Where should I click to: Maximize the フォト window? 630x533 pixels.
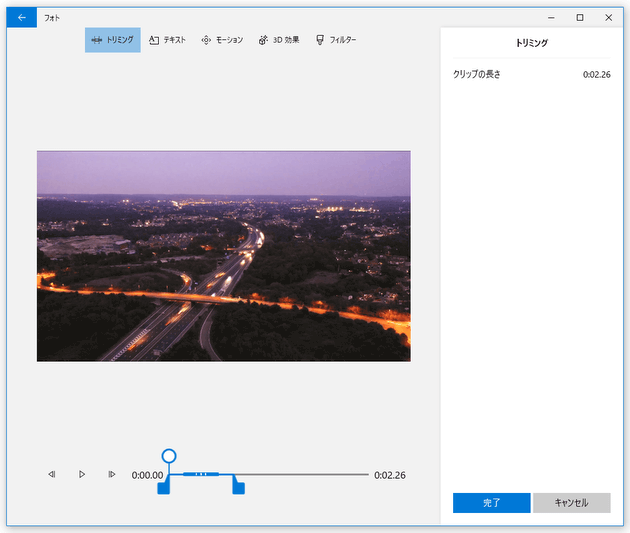point(580,17)
